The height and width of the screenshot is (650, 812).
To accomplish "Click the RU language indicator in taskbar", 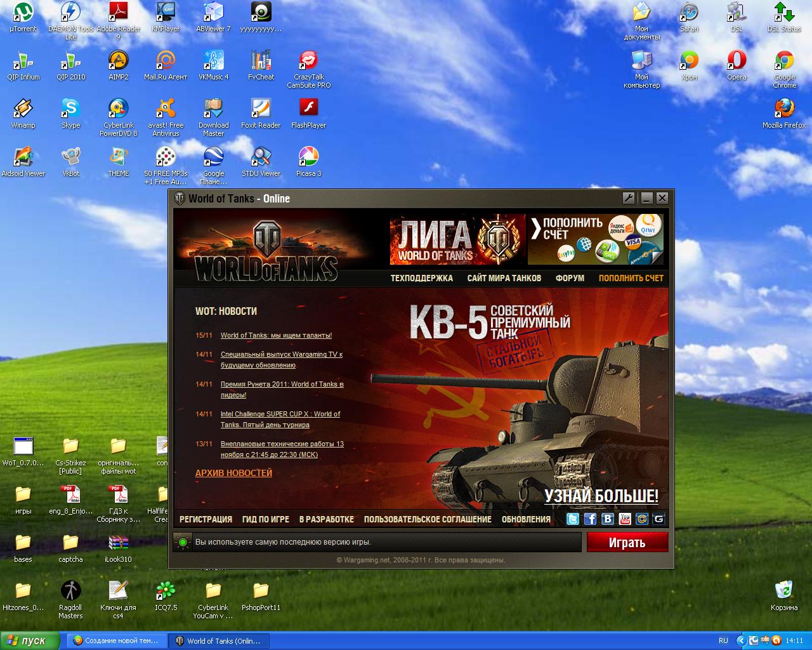I will [x=723, y=640].
